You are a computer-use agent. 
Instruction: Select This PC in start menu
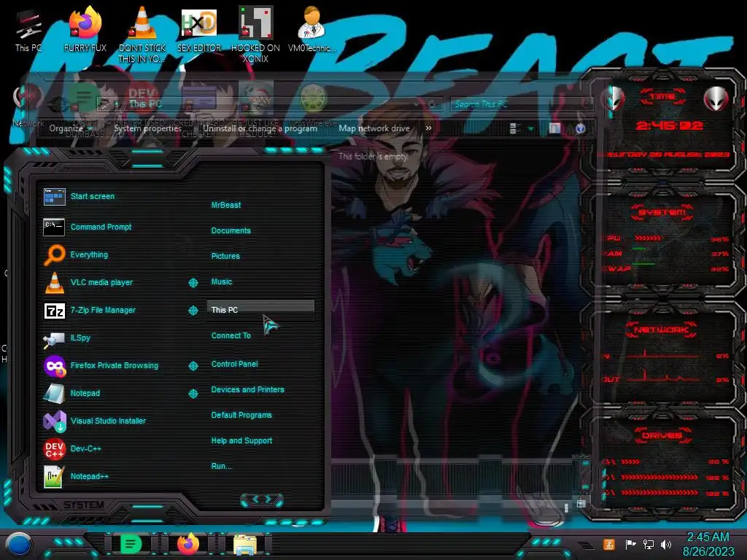click(x=260, y=309)
